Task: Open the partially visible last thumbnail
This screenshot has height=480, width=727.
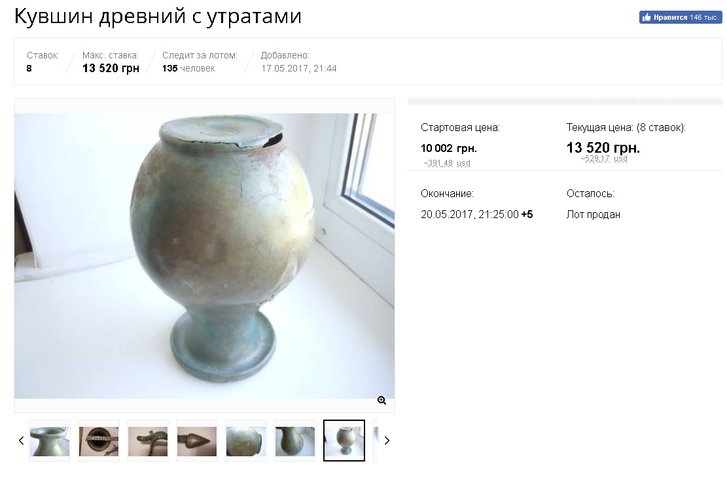Action: point(376,441)
